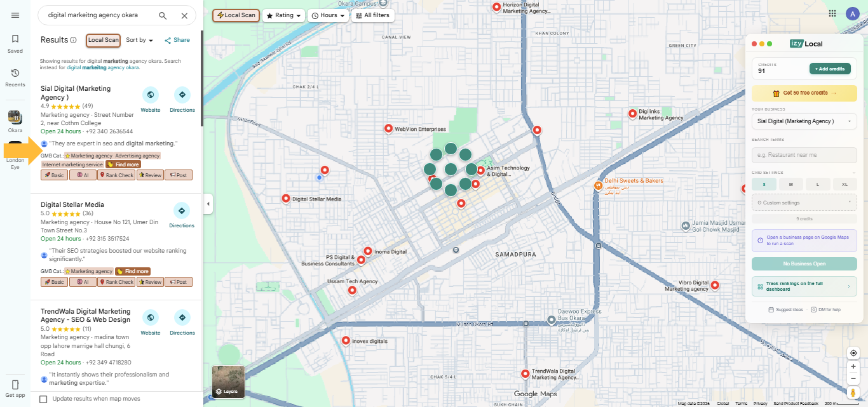Open Google apps grid icon
Image resolution: width=868 pixels, height=407 pixels.
[832, 13]
